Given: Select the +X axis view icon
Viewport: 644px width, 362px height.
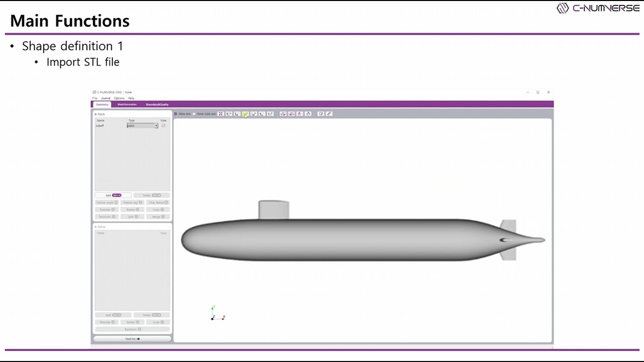Looking at the screenshot, I should (229, 114).
